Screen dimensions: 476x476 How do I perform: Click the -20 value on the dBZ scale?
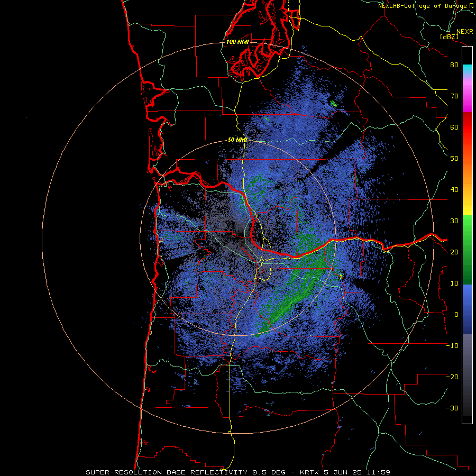452,377
